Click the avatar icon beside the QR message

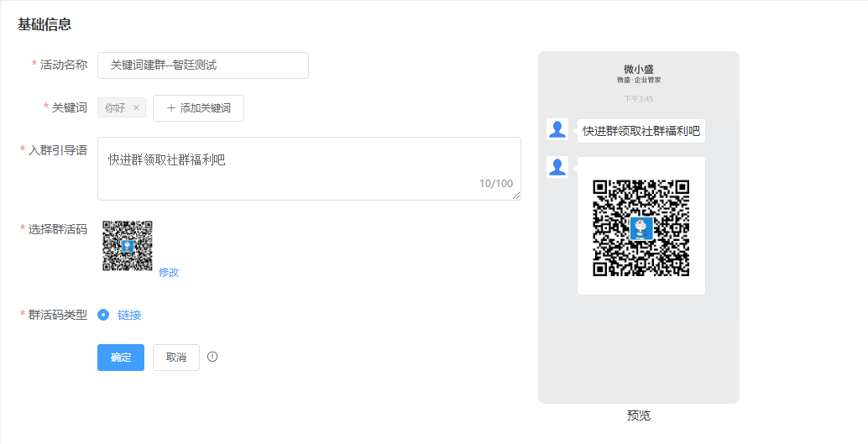557,167
